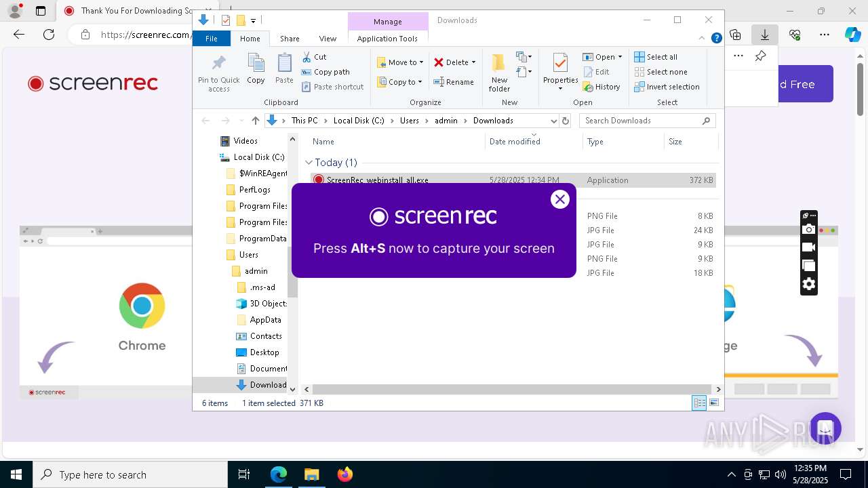
Task: Click the Search Downloads box
Action: [647, 121]
